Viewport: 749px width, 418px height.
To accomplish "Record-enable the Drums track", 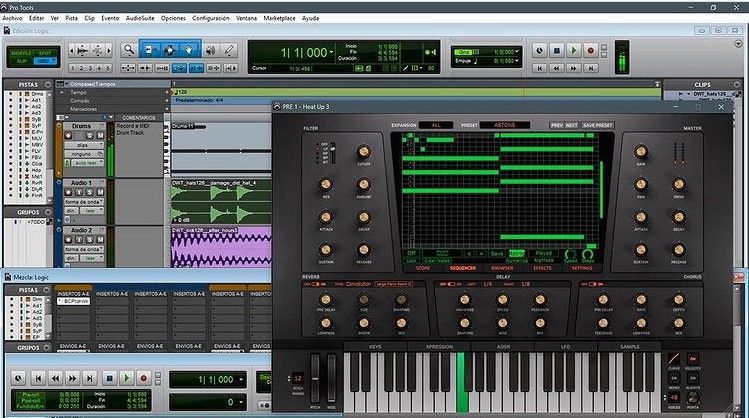I will coord(68,136).
